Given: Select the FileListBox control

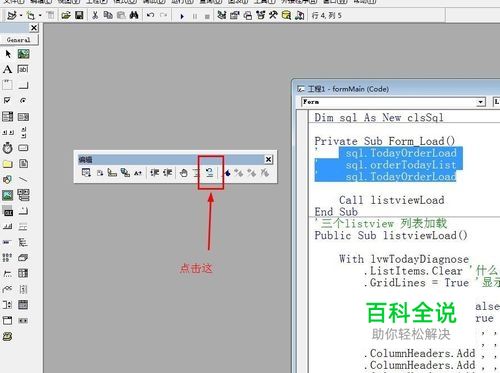Looking at the screenshot, I should (23, 164).
